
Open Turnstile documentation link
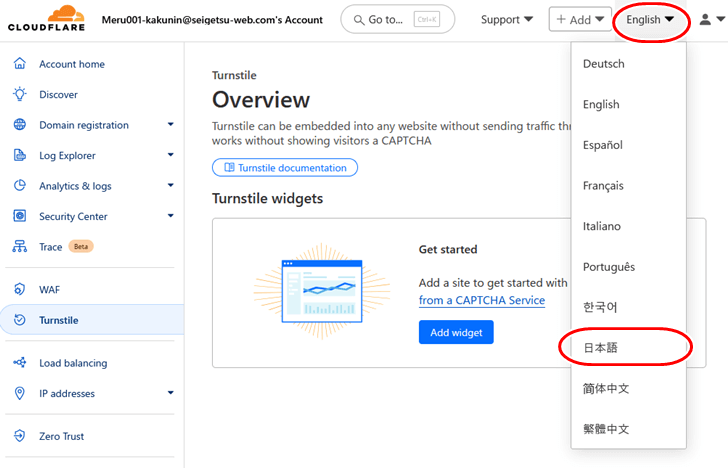click(x=285, y=168)
